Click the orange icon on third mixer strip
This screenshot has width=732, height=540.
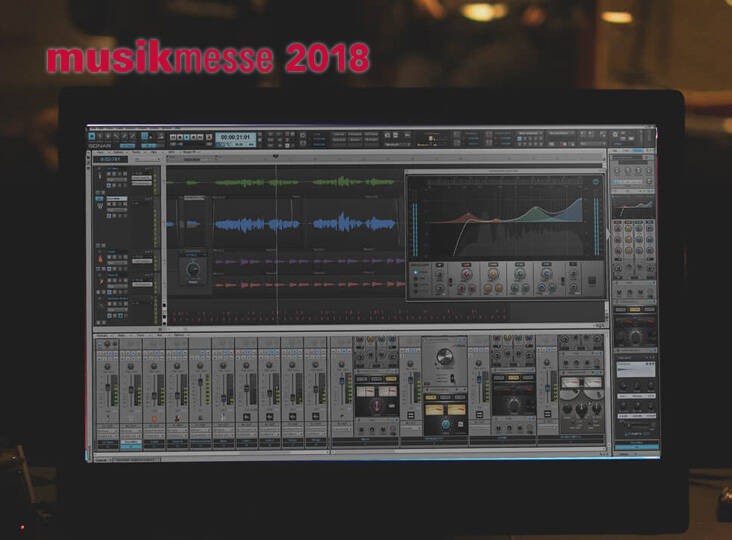(154, 419)
